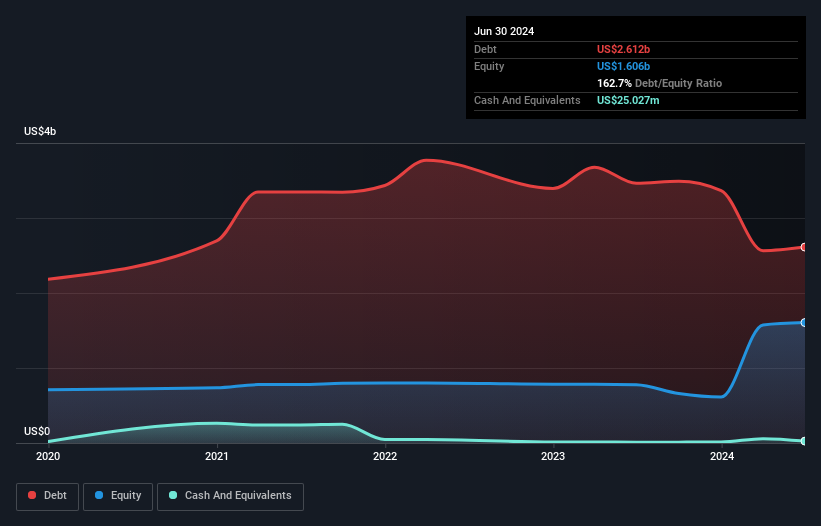The height and width of the screenshot is (526, 821).
Task: Click the US$1.606b equity value
Action: coord(623,66)
